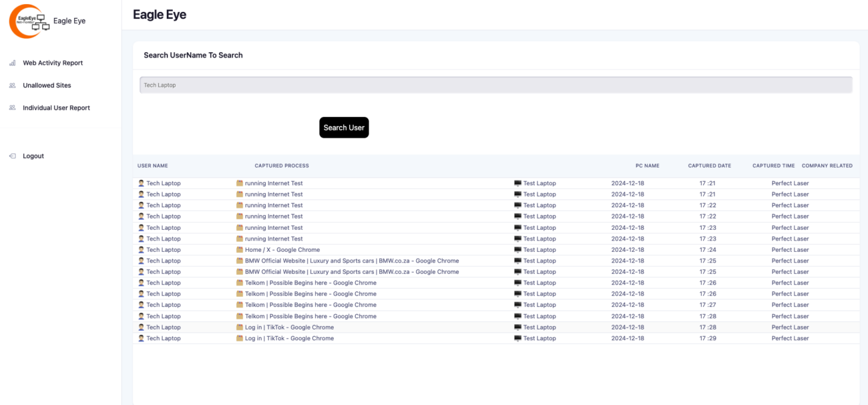
Task: Click Tech Laptop user name in the 17 :24 row
Action: (164, 250)
